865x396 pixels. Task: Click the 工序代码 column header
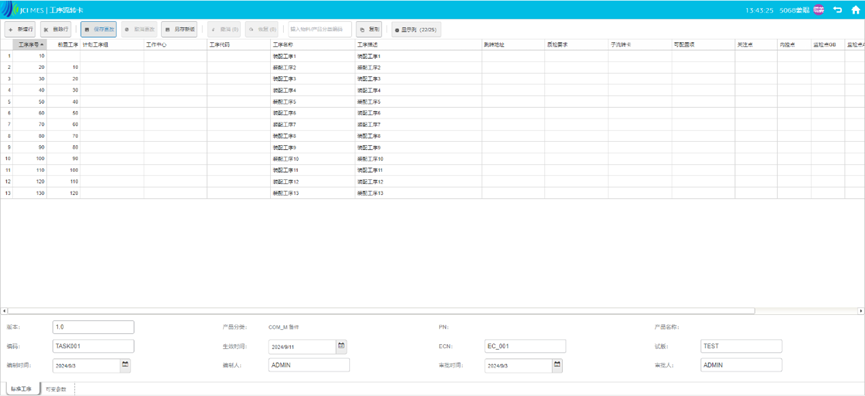click(x=239, y=45)
